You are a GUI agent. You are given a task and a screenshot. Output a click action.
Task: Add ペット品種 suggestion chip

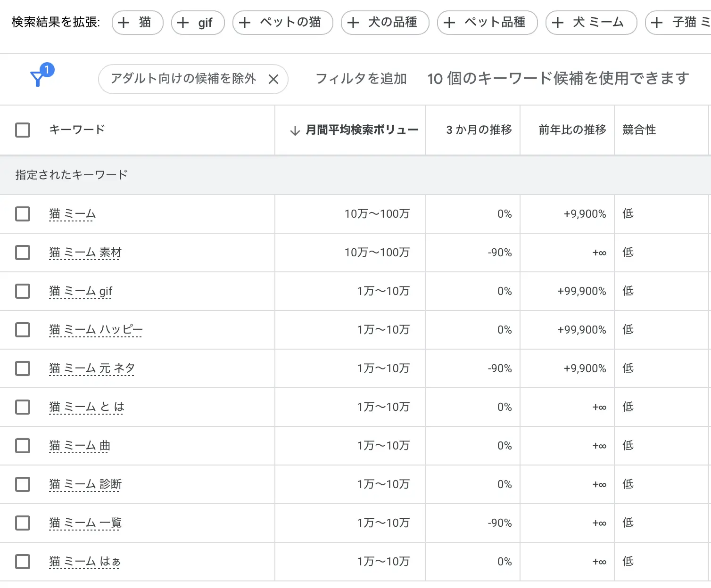(x=487, y=23)
